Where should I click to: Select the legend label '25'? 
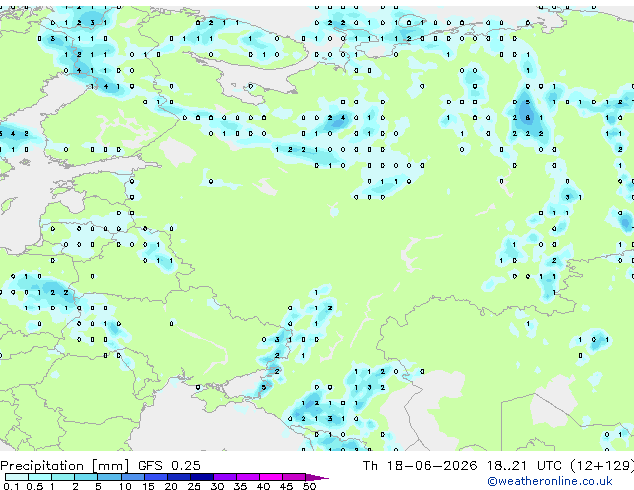194,486
